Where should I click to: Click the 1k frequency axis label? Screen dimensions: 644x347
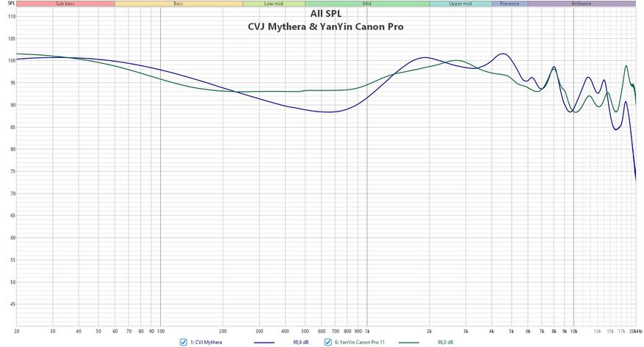click(367, 331)
